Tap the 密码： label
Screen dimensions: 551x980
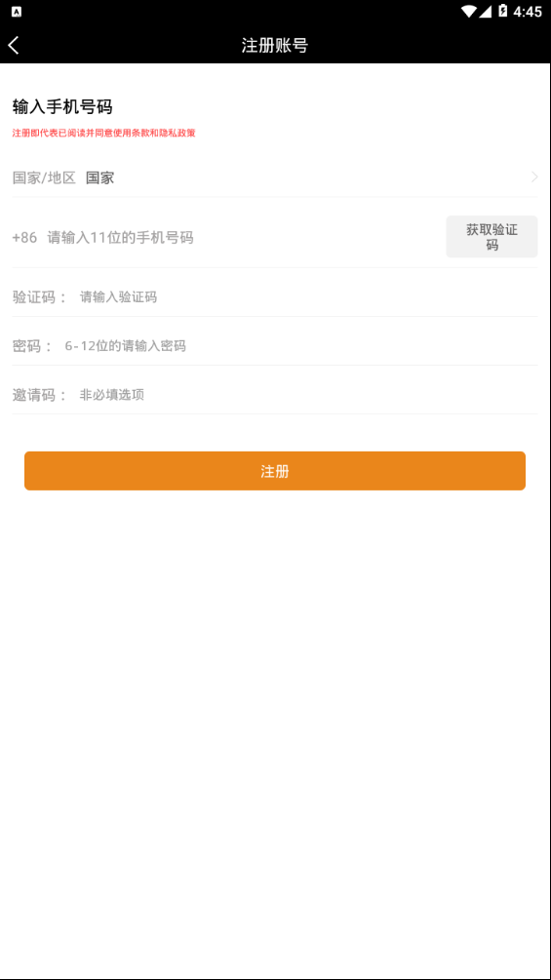(x=32, y=345)
